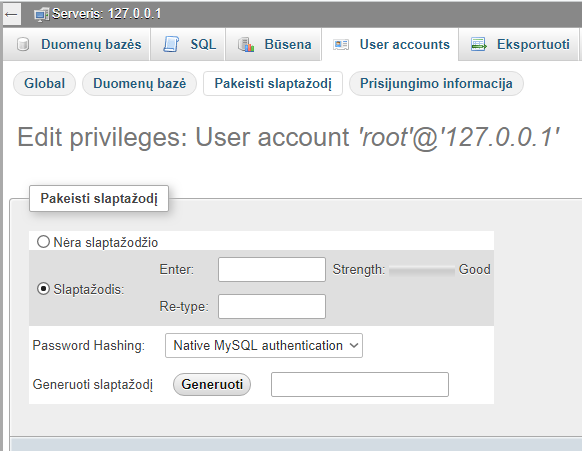Viewport: 582px width, 451px height.
Task: Click the User accounts card icon
Action: [x=341, y=45]
